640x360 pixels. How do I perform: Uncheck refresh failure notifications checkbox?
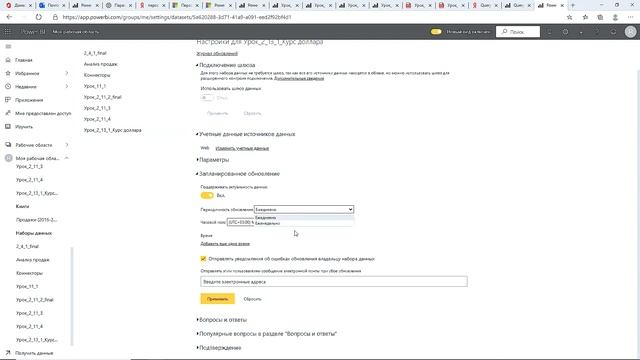(203, 259)
